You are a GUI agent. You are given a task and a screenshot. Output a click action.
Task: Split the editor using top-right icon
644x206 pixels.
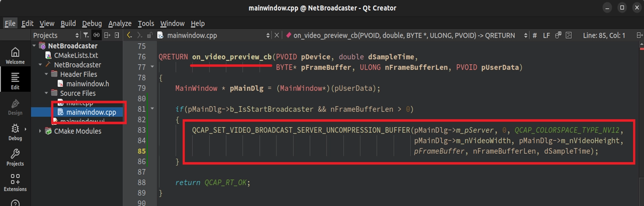(x=639, y=35)
